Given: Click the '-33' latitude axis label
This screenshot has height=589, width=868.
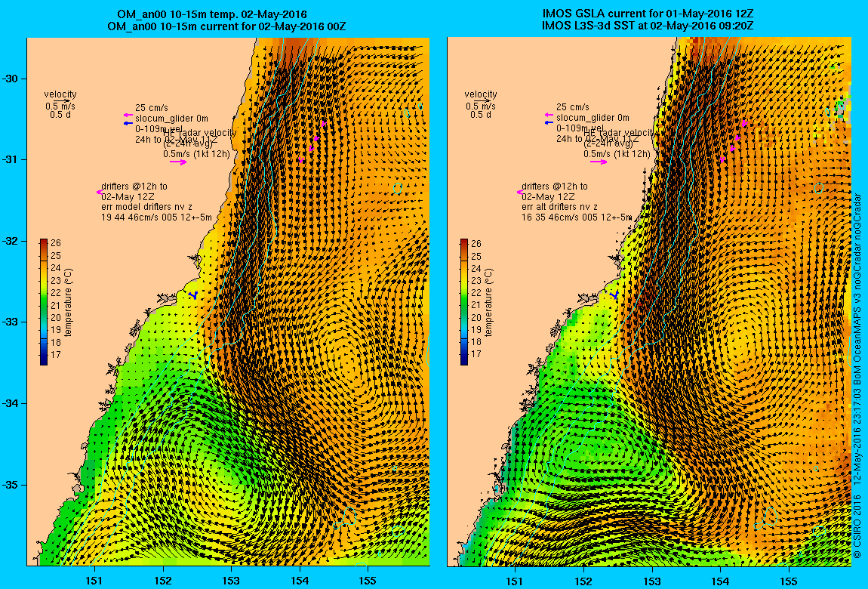Looking at the screenshot, I should [11, 322].
